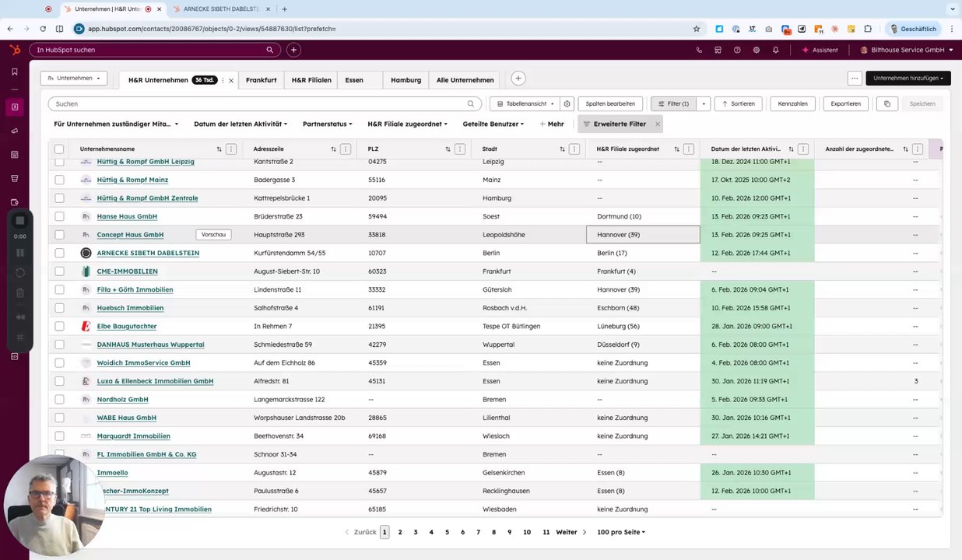Screen dimensions: 962x560
Task: Click the magnifier icon in Suchen field
Action: point(471,103)
